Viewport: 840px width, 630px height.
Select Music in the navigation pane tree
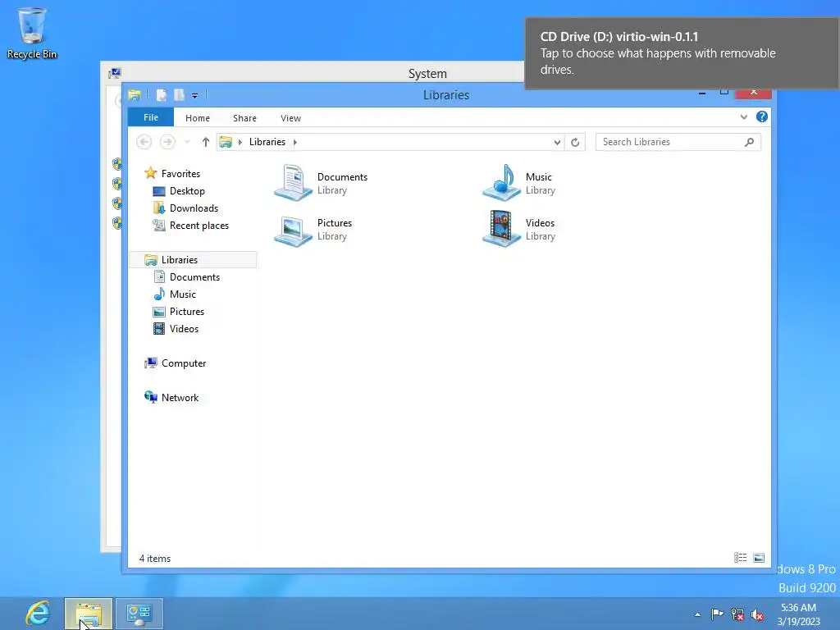coord(183,294)
